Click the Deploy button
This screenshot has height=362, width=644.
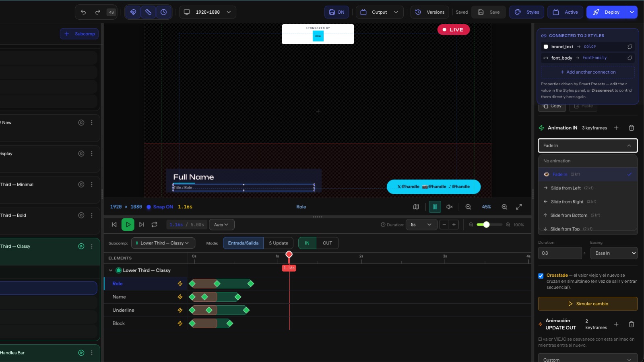(x=606, y=12)
